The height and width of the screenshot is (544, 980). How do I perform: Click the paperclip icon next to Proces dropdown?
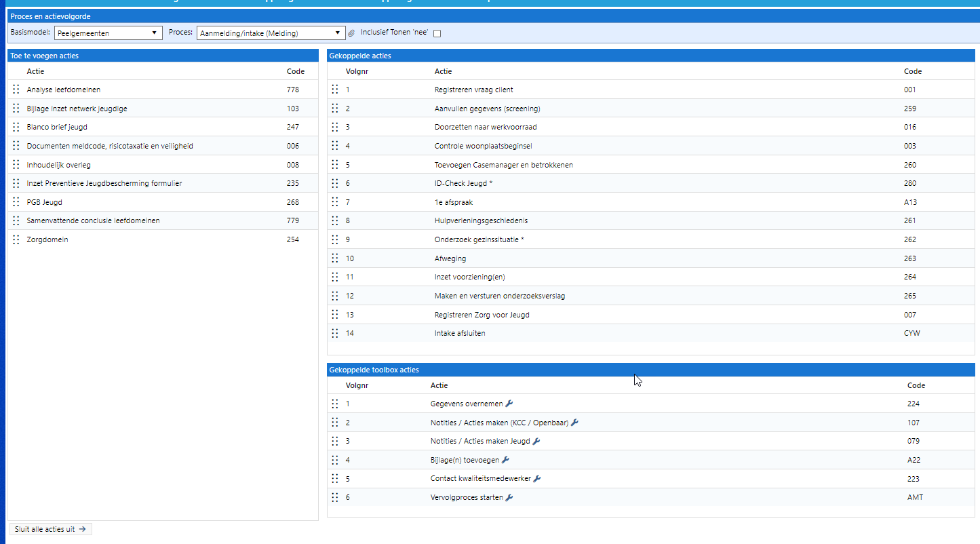351,33
